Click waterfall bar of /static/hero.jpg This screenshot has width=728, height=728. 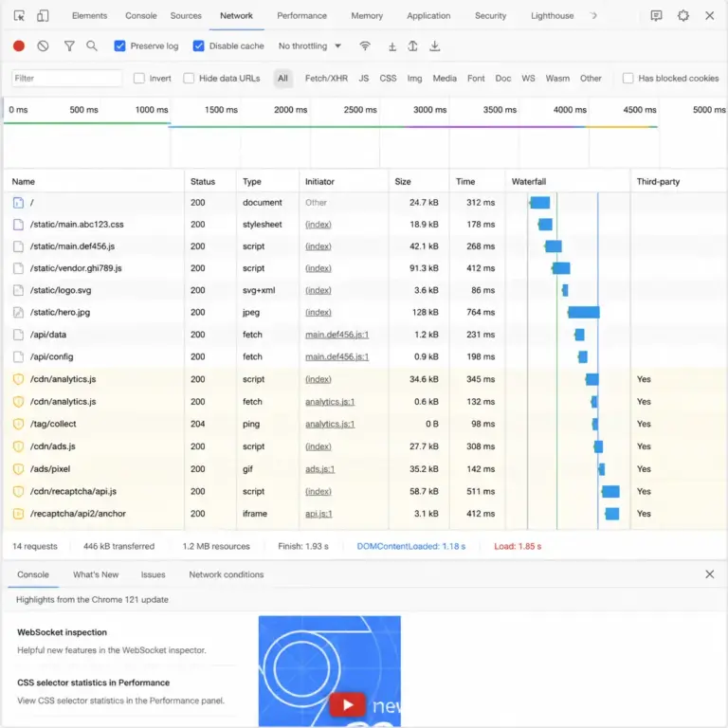[584, 312]
